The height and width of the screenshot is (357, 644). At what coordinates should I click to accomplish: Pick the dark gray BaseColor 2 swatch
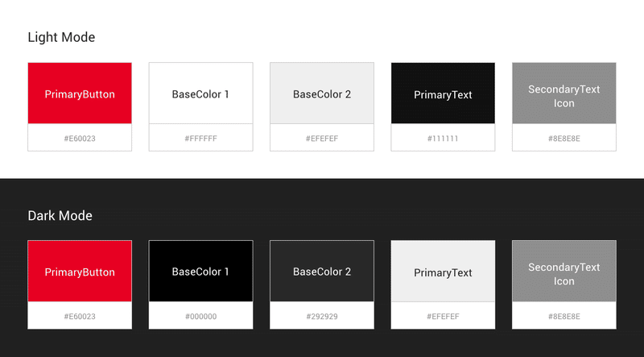[x=322, y=271]
